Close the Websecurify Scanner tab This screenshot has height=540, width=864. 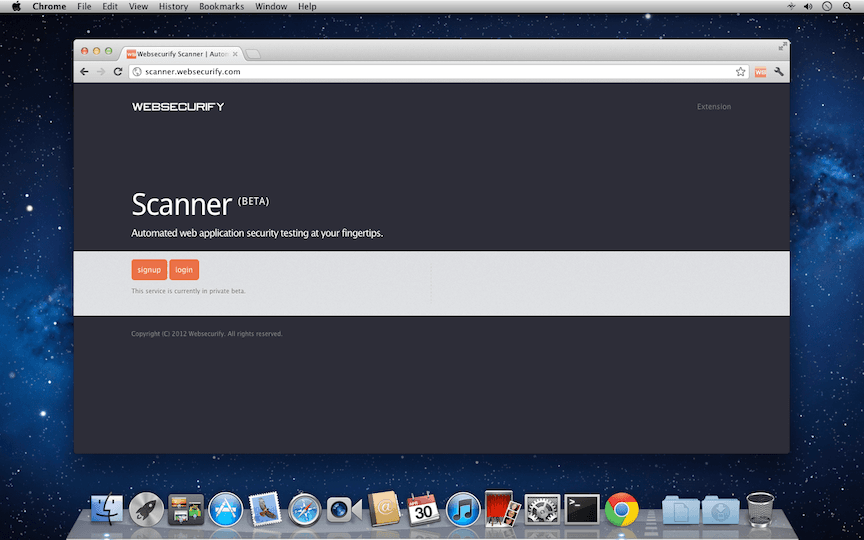coord(235,54)
